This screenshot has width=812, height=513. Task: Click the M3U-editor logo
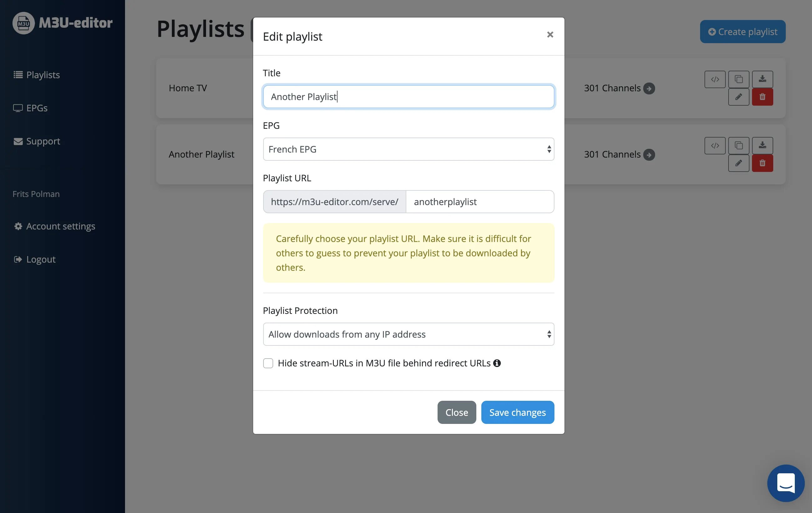(63, 23)
